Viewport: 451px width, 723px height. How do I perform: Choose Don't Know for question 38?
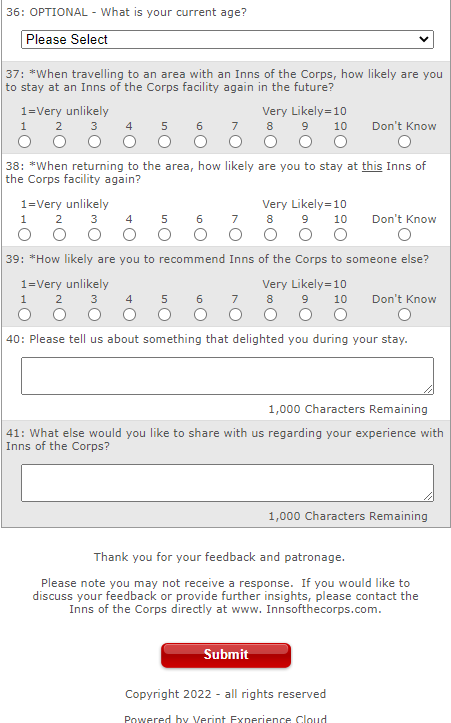click(x=404, y=235)
